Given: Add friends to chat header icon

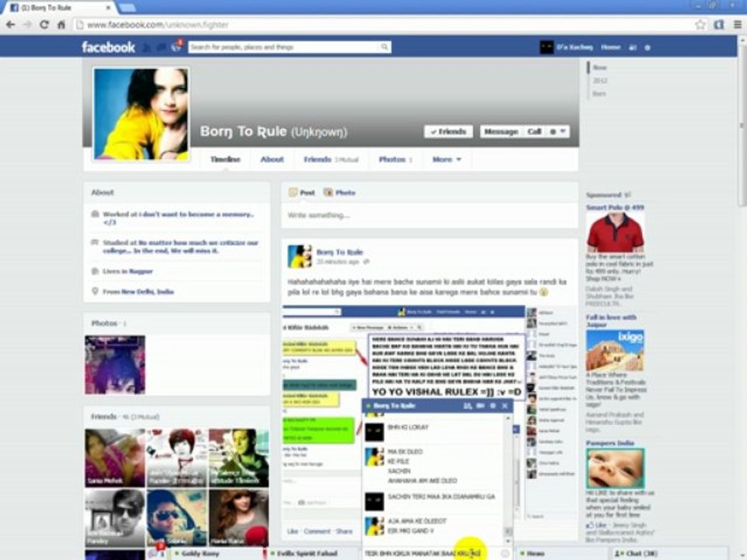Looking at the screenshot, I should point(468,406).
